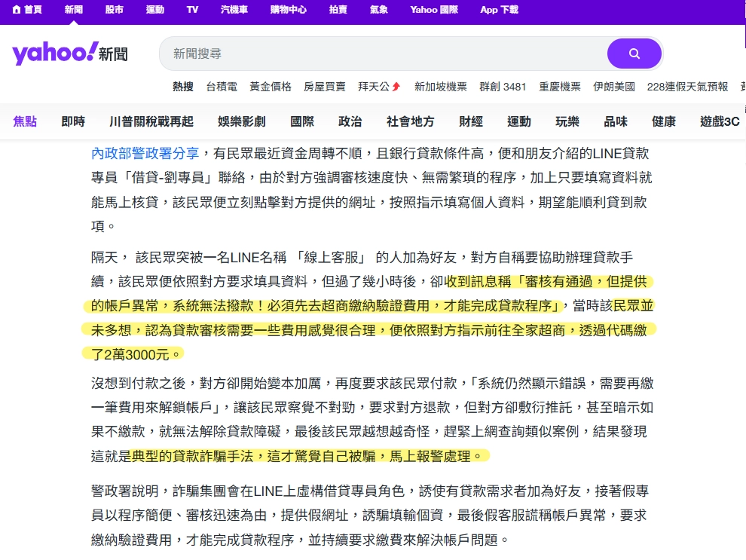Click the 台積電 trending search link
746x560 pixels.
[221, 87]
